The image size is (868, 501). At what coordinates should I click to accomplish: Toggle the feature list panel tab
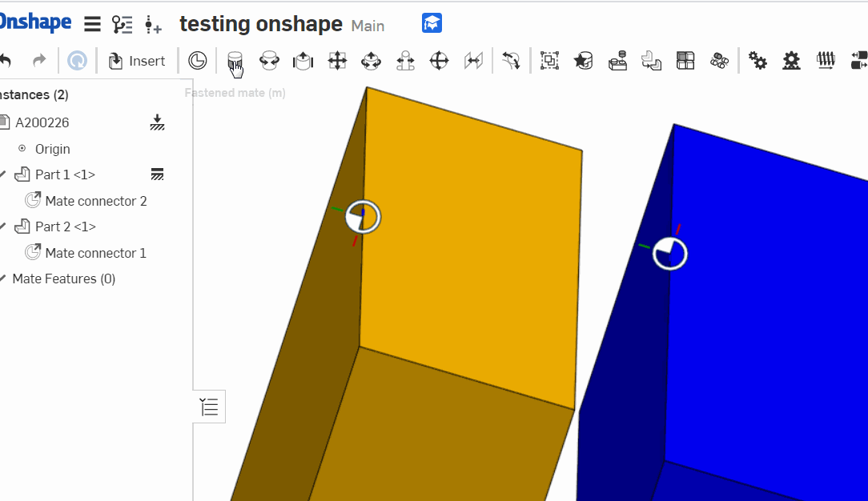(x=209, y=407)
